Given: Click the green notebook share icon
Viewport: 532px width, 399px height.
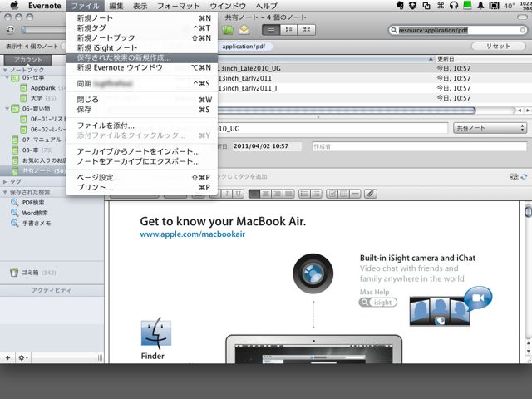Looking at the screenshot, I should [x=228, y=30].
